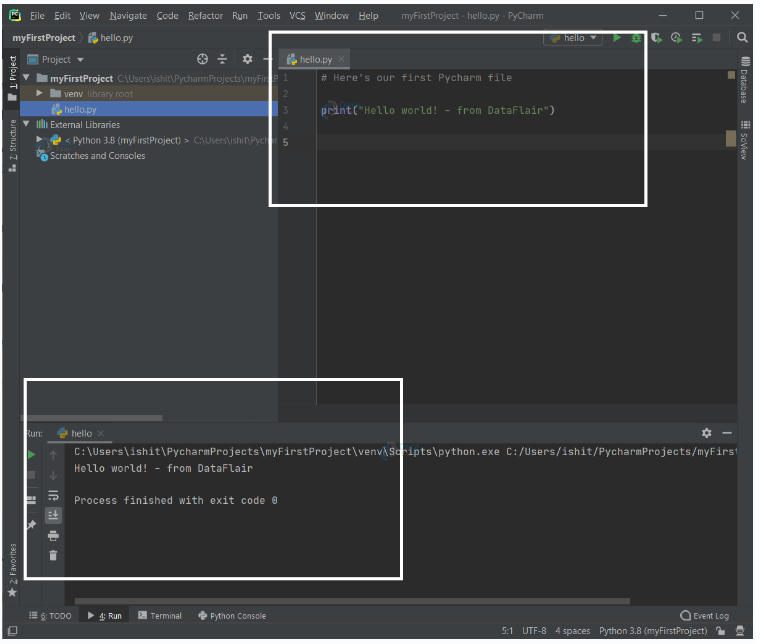Viewport: 769px width, 644px height.
Task: Open the Database side tab
Action: click(x=744, y=80)
